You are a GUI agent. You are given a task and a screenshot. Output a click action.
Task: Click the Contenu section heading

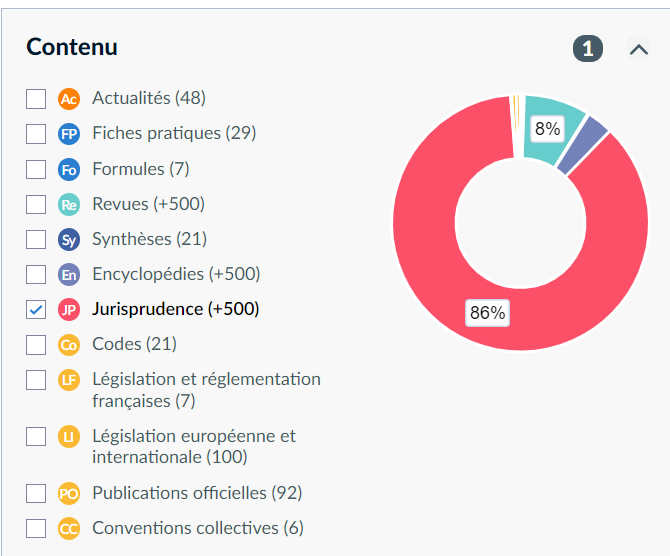coord(72,47)
